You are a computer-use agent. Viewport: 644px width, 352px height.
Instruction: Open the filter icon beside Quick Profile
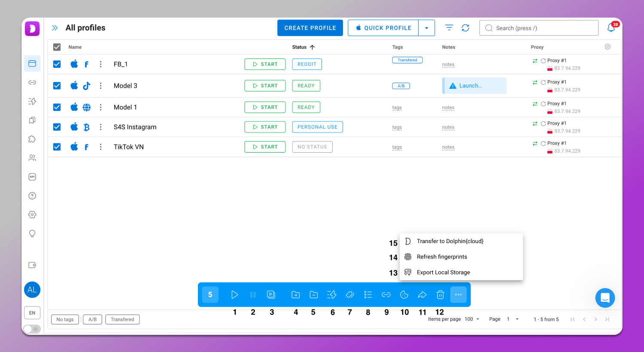click(x=449, y=28)
